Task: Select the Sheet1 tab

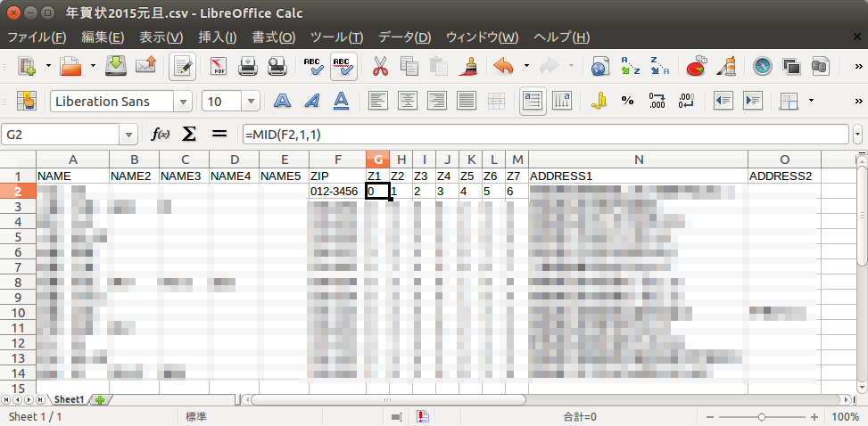Action: pyautogui.click(x=68, y=399)
